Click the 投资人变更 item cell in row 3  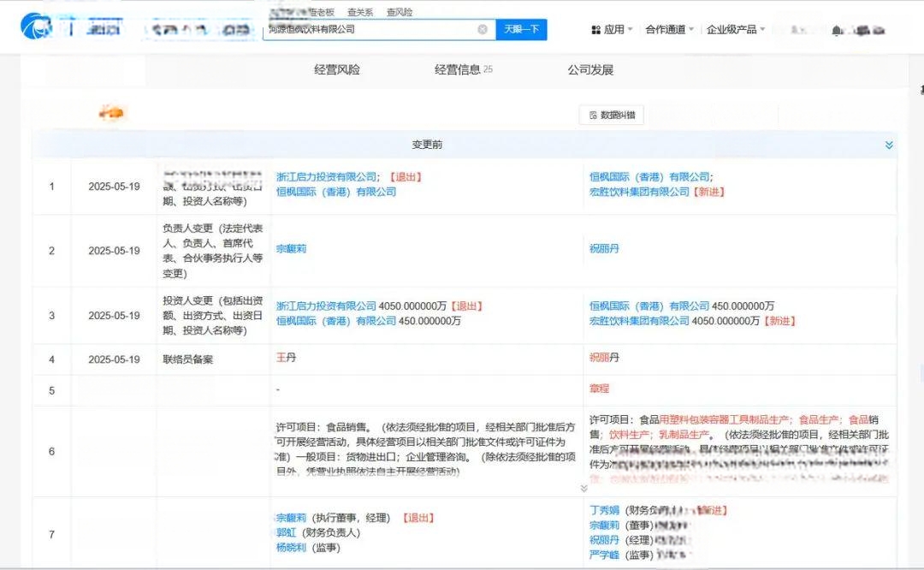[213, 315]
